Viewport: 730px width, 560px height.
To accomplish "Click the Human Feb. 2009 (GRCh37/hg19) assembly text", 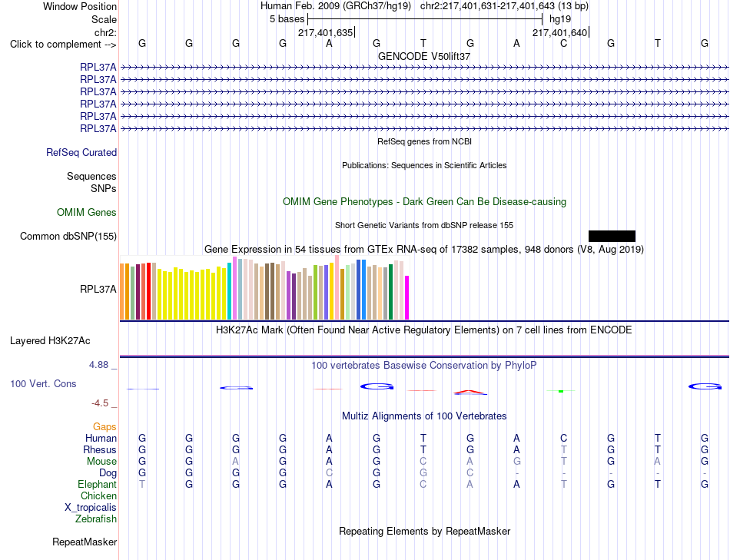I will (336, 6).
